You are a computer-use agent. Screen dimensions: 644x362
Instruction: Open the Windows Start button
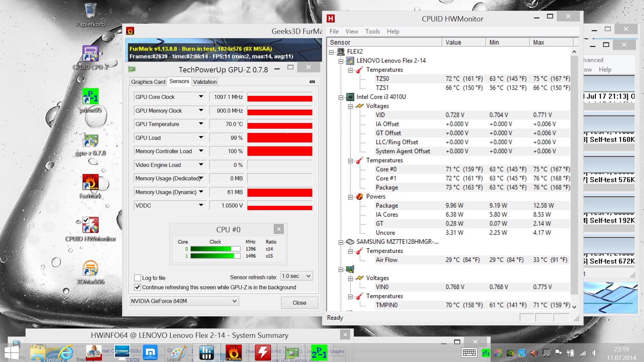pos(11,353)
